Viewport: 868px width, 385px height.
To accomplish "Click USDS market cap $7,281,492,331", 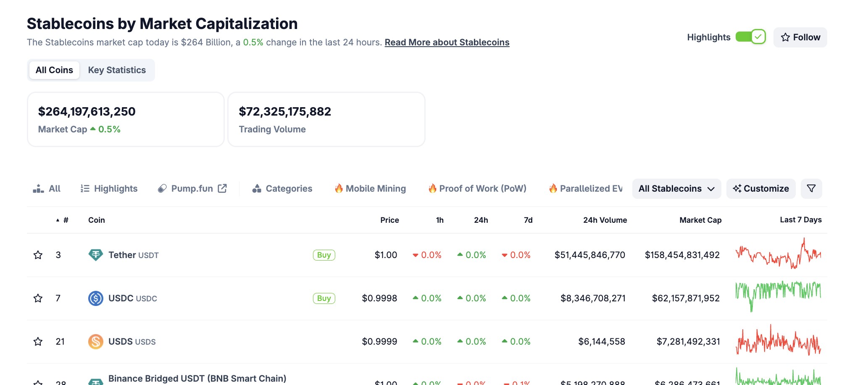I will (688, 341).
